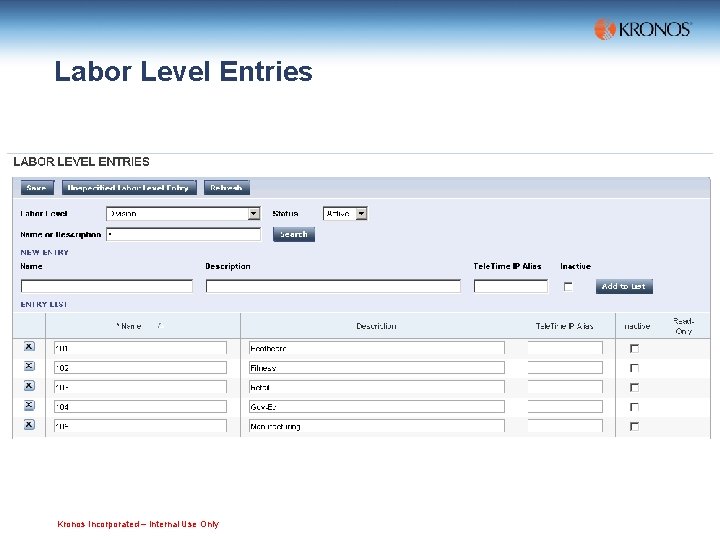Click the Name column sort arrow
Image resolution: width=720 pixels, height=540 pixels.
click(x=159, y=326)
